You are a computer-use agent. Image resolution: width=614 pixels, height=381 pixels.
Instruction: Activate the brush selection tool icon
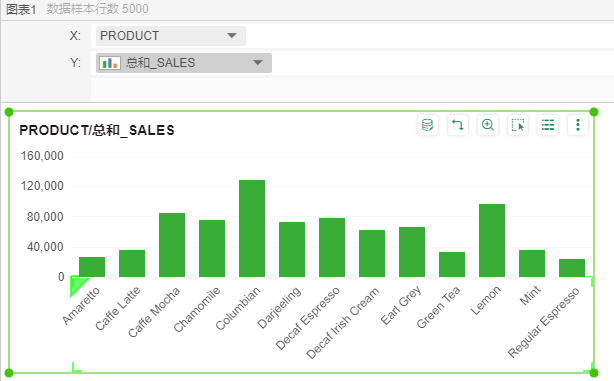[518, 125]
